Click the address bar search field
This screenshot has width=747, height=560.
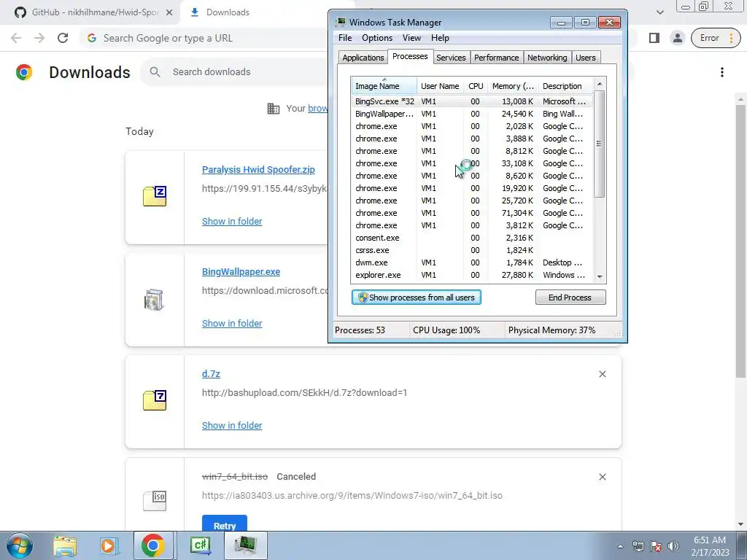click(x=205, y=38)
